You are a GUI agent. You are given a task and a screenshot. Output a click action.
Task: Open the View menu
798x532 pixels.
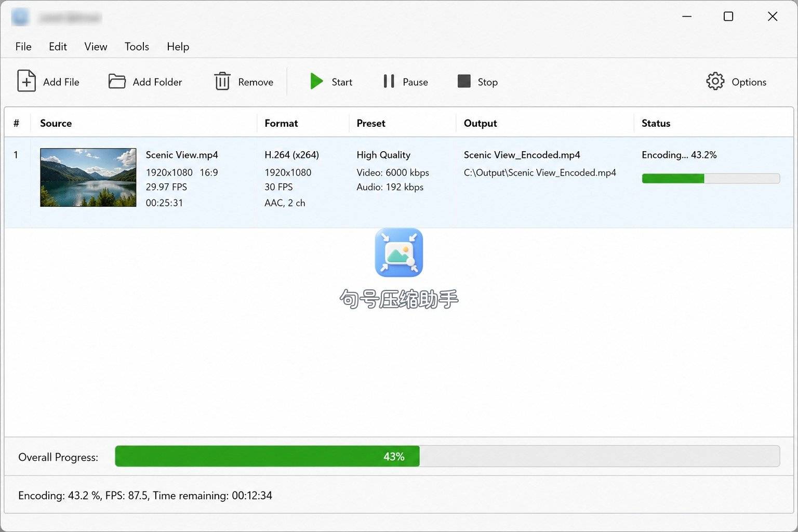pyautogui.click(x=96, y=47)
